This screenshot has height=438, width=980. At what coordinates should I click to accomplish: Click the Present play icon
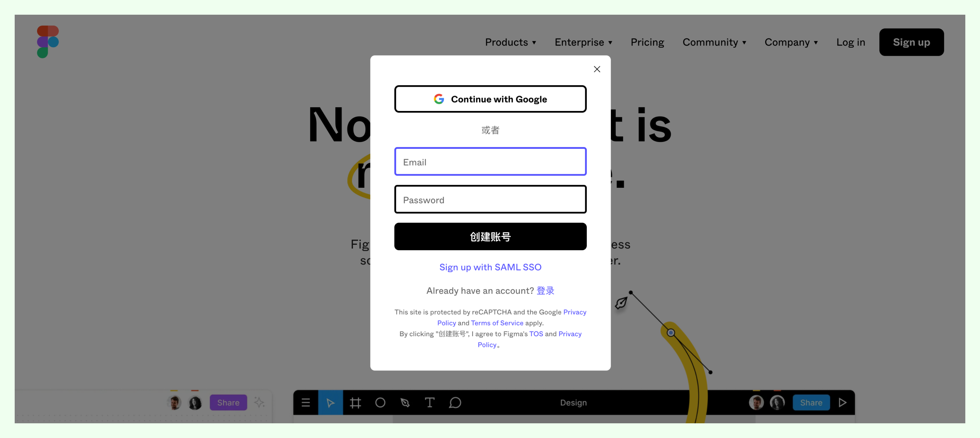point(842,403)
